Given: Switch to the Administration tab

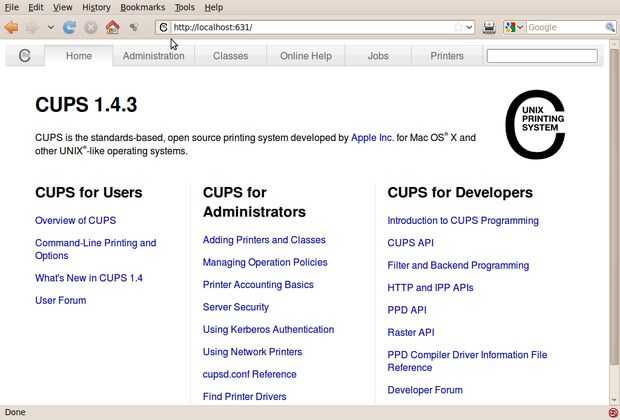Looking at the screenshot, I should pos(153,56).
